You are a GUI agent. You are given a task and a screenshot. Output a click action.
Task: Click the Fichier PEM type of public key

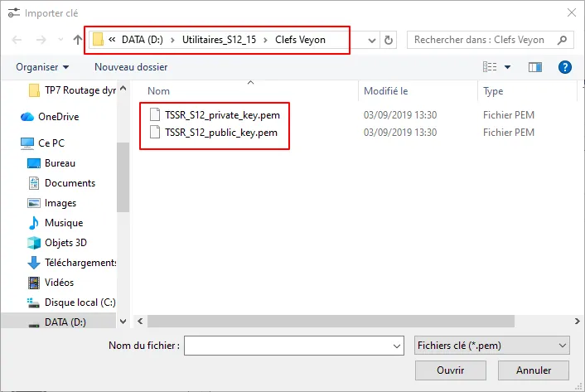coord(509,133)
